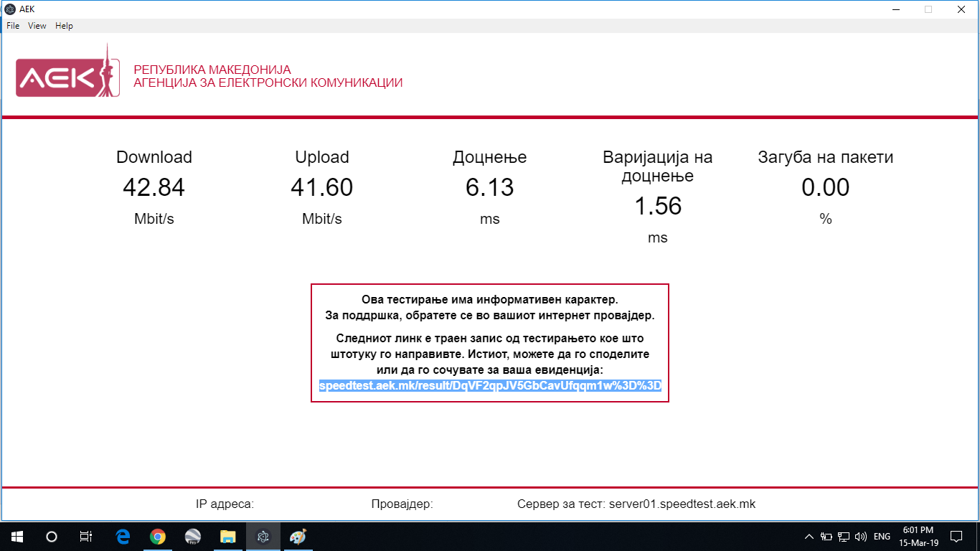The height and width of the screenshot is (551, 980).
Task: Click the speedtest.aek.mk result link
Action: pyautogui.click(x=490, y=386)
